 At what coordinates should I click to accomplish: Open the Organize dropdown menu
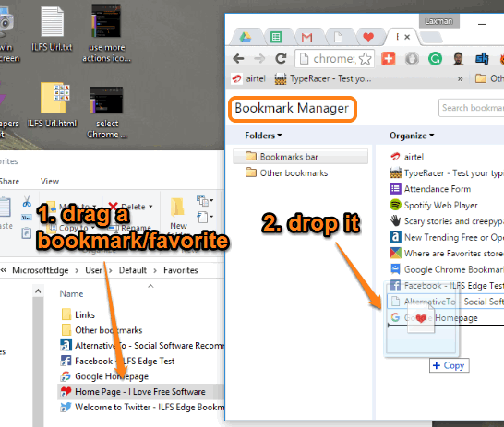tap(412, 136)
